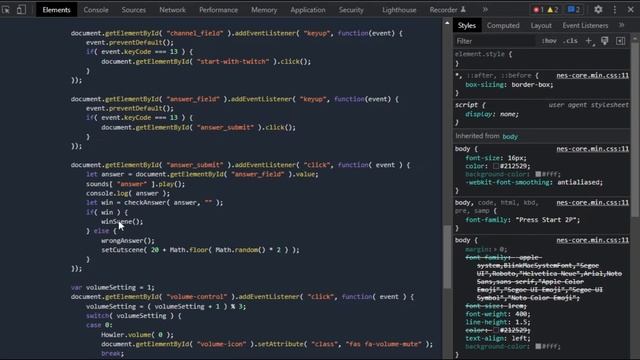The height and width of the screenshot is (360, 640).
Task: Click the sounds[ "answer" ].play(); line
Action: coord(136,184)
